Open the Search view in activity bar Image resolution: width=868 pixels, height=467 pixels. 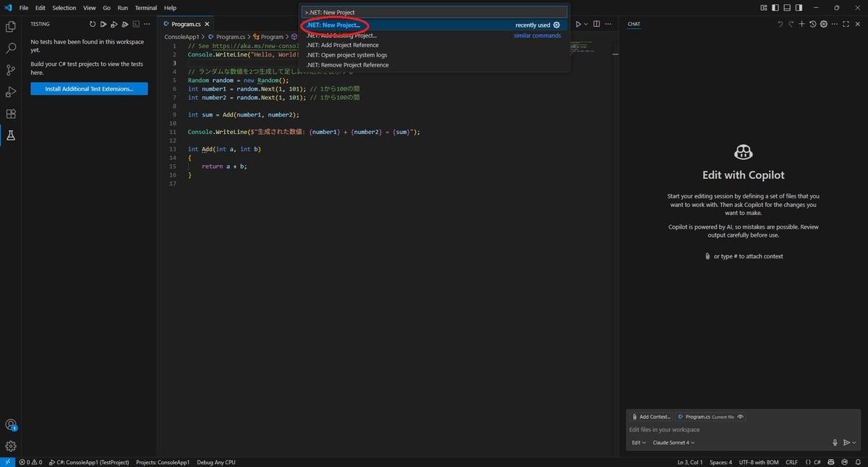point(11,49)
